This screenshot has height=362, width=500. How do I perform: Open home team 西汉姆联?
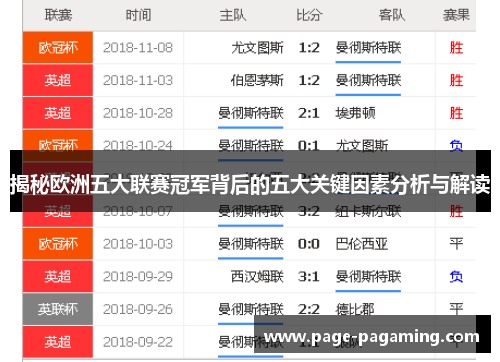pyautogui.click(x=257, y=277)
